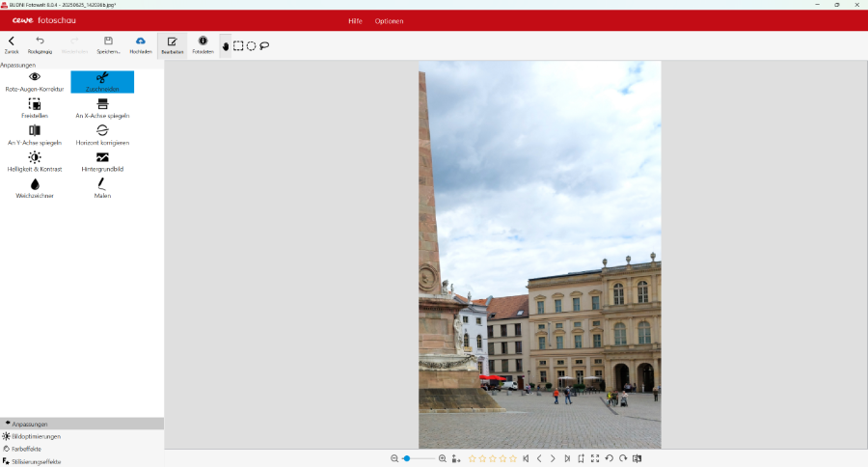Select the Malen paint tool

[x=102, y=188]
